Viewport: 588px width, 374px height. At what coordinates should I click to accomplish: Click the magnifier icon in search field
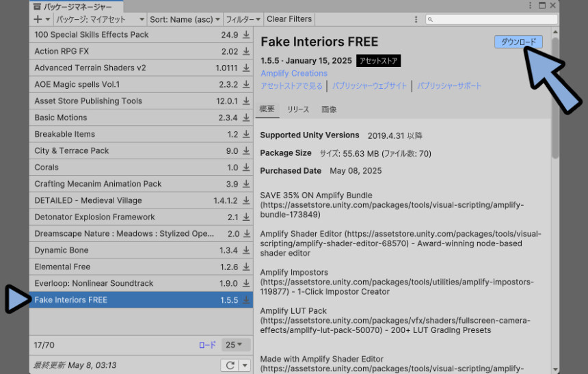(430, 20)
